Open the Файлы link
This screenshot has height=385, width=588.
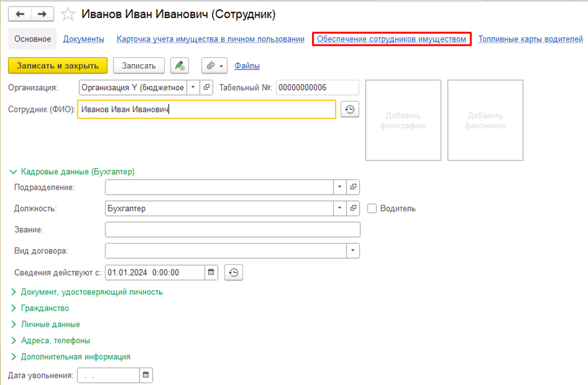pos(247,66)
